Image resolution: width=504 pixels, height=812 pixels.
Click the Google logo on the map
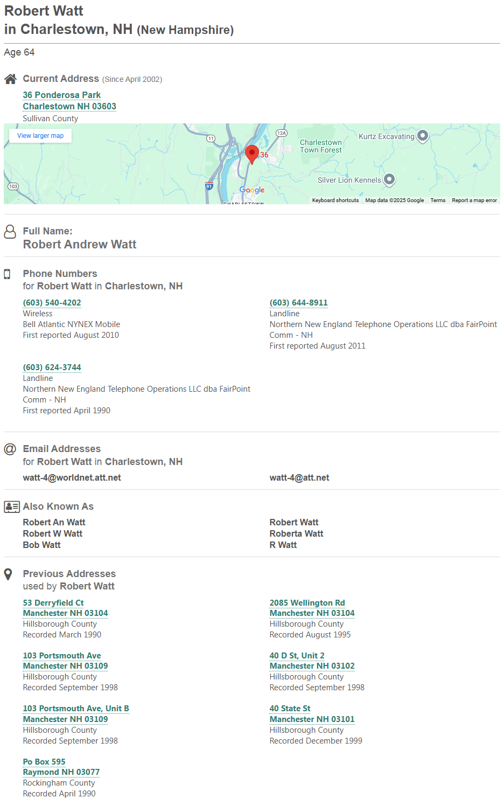coord(252,190)
